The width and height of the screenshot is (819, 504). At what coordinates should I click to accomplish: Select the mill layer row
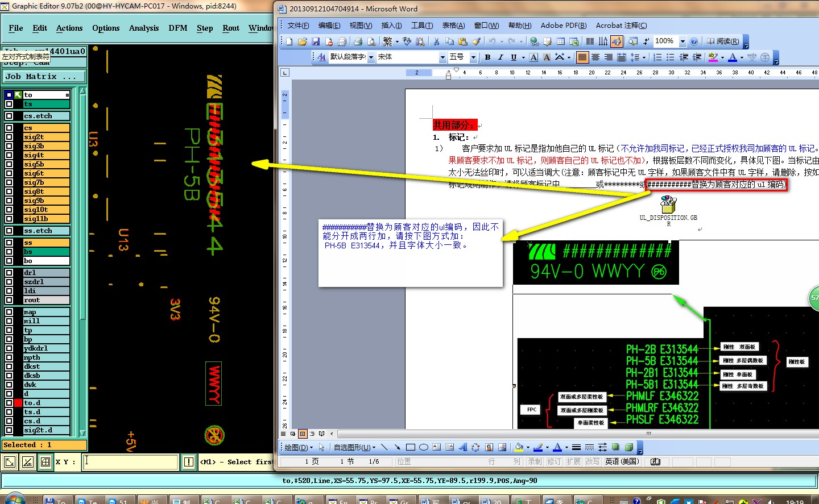[46, 321]
